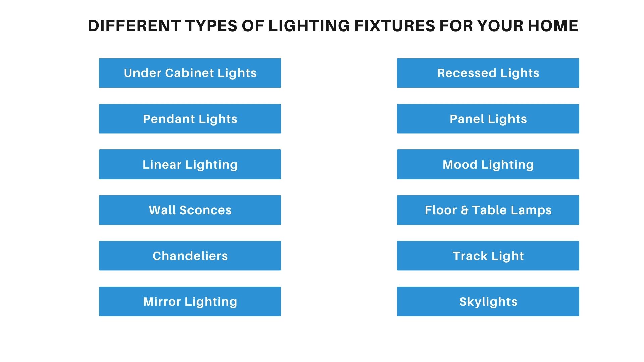Click the Under Cabinet Lights button

pos(190,73)
